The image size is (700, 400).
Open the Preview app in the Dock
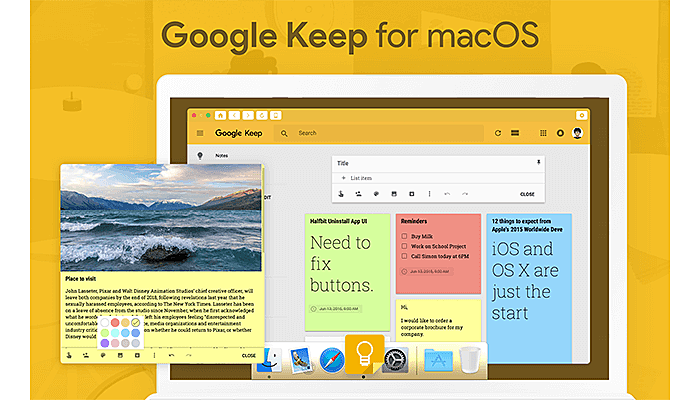[x=300, y=360]
